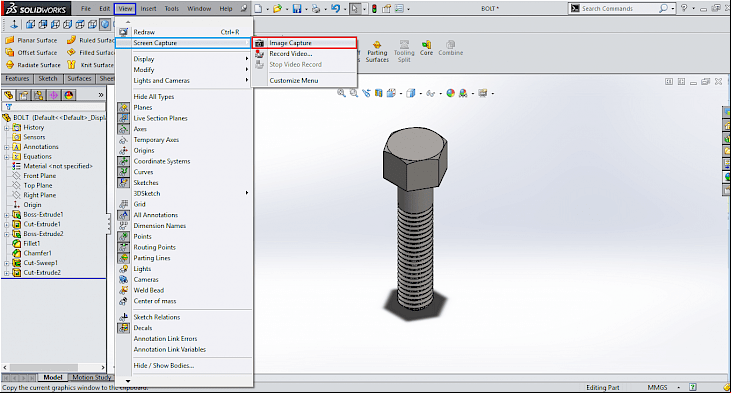Click the New document icon
This screenshot has height=393, width=731.
258,8
